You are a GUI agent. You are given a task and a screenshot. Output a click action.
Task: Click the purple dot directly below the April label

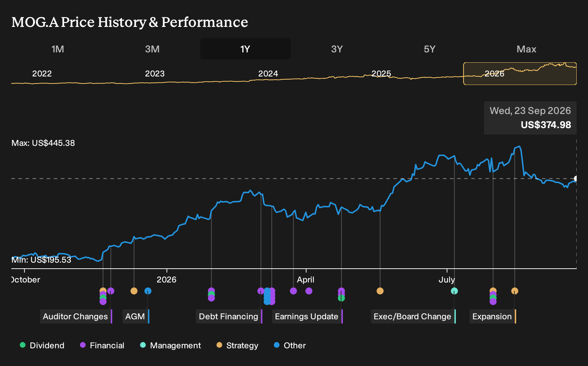(309, 291)
